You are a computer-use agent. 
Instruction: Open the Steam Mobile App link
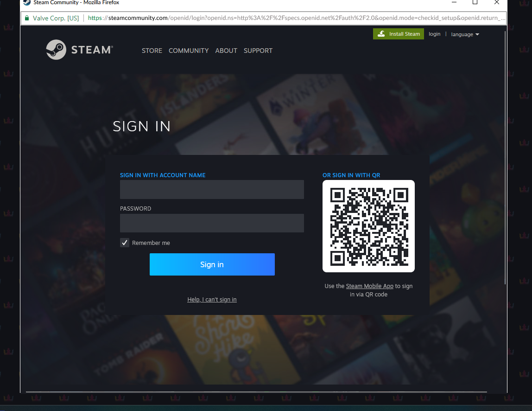tap(369, 286)
